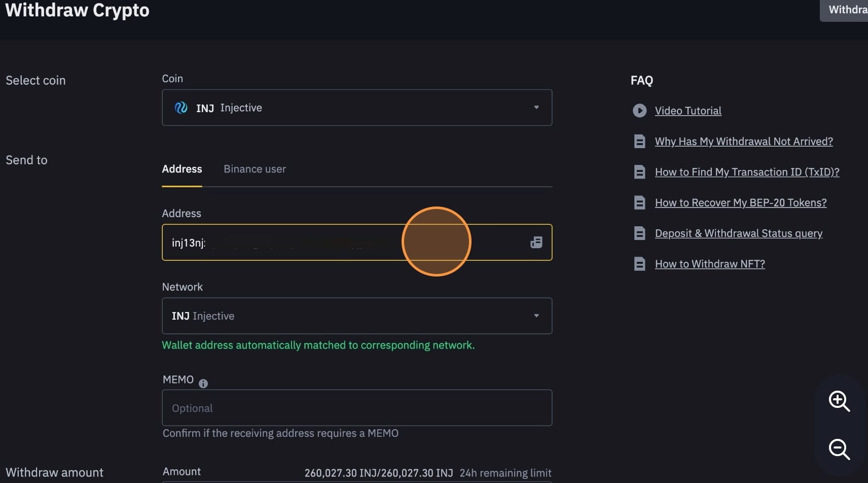Image resolution: width=868 pixels, height=483 pixels.
Task: Click document icon beside How to Withdraw NFT
Action: (639, 264)
